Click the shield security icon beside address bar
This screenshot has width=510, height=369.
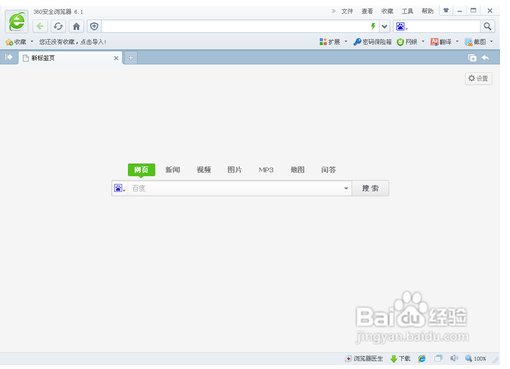(x=94, y=26)
